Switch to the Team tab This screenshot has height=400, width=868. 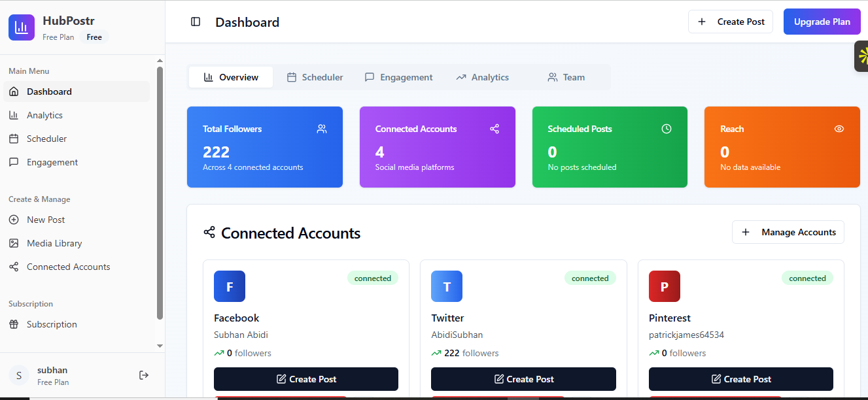click(566, 77)
